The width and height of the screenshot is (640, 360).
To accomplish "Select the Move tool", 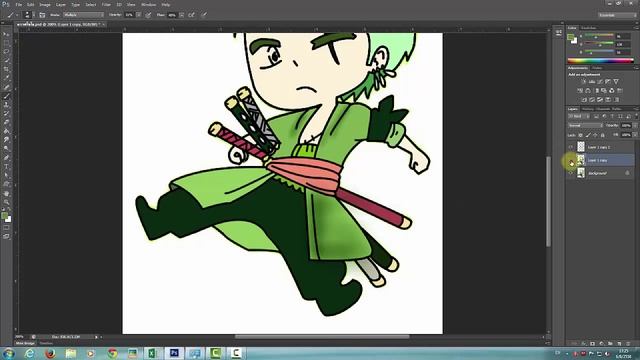I will click(x=6, y=34).
